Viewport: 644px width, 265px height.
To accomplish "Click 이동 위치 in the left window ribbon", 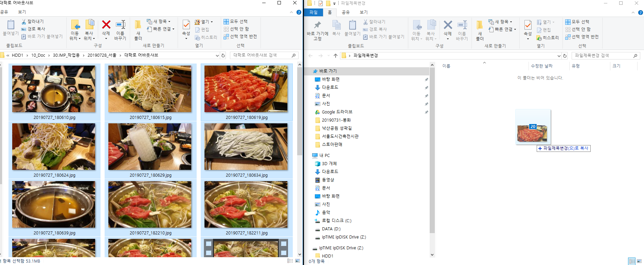I will [x=75, y=30].
